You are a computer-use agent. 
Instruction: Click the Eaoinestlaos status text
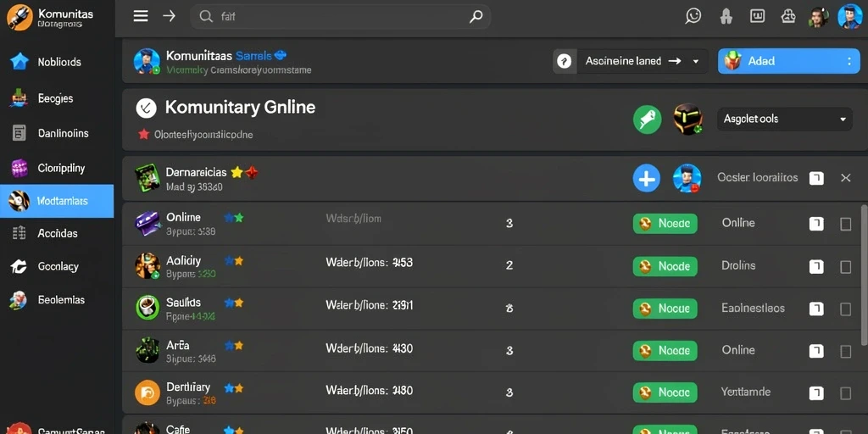tap(753, 308)
